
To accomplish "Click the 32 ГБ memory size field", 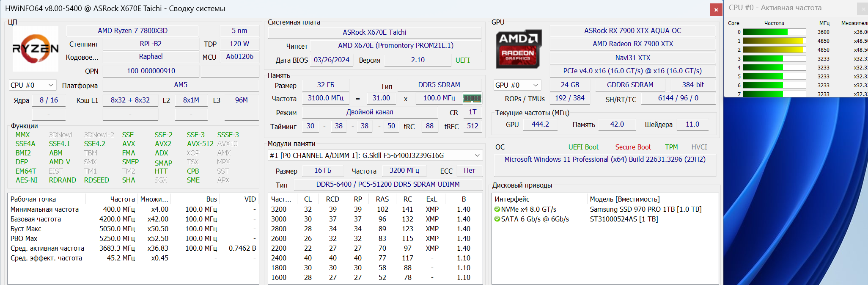I will click(x=326, y=85).
